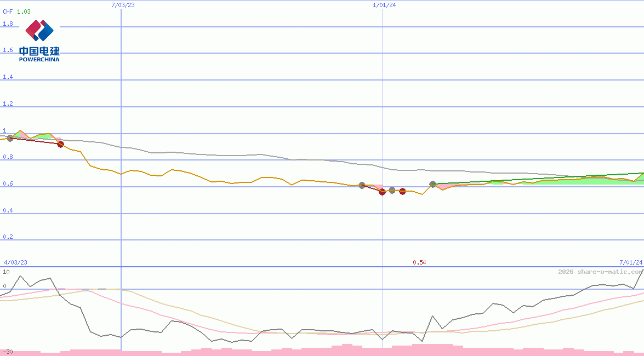This screenshot has width=644, height=356.
Task: Select the 7/01/24 end date label
Action: pos(630,263)
